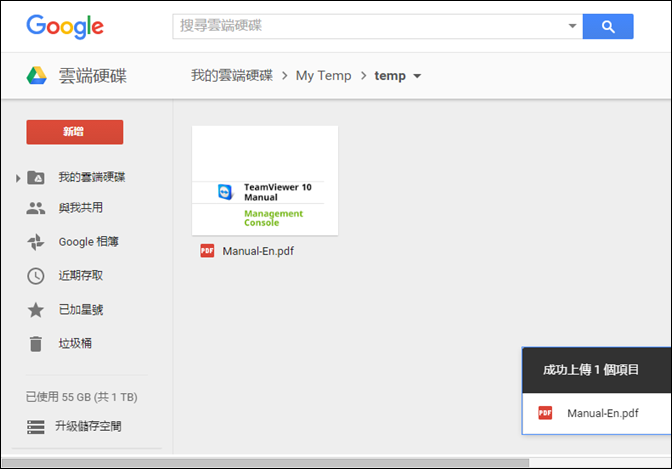Select 我的雲端硬碟 in sidebar
Image resolution: width=672 pixels, height=469 pixels.
pos(92,177)
